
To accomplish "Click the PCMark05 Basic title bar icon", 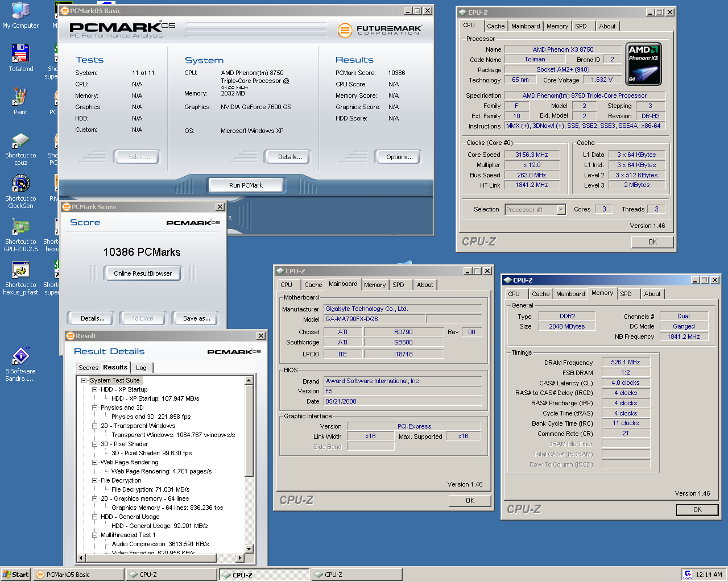I will [65, 11].
